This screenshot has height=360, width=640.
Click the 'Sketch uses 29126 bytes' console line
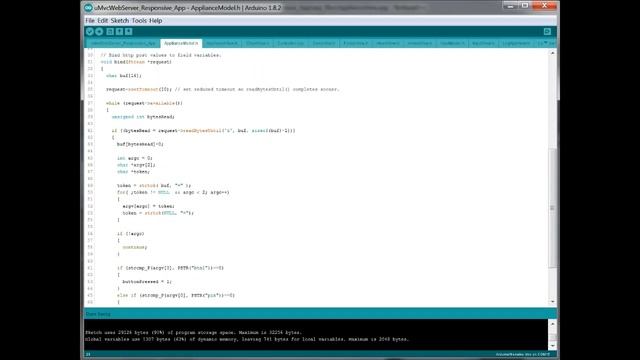(x=193, y=333)
